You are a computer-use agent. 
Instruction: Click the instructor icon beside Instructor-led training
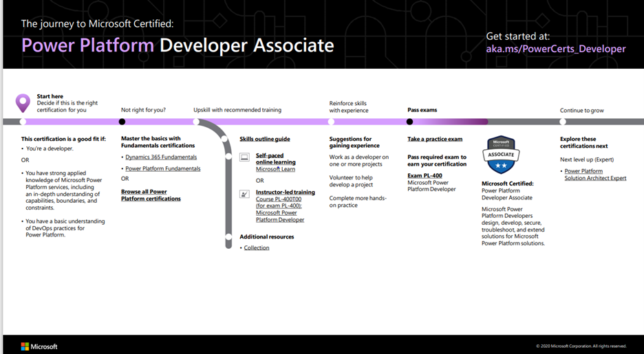coord(244,194)
